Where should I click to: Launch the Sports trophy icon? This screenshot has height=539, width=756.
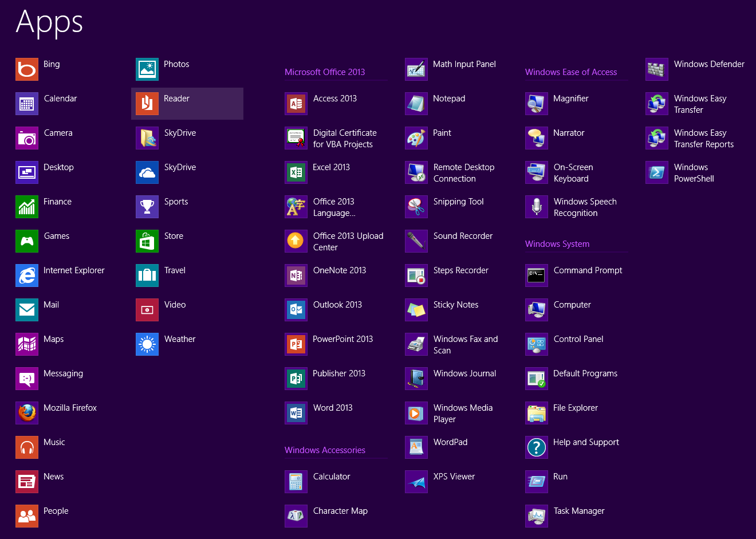tap(147, 207)
